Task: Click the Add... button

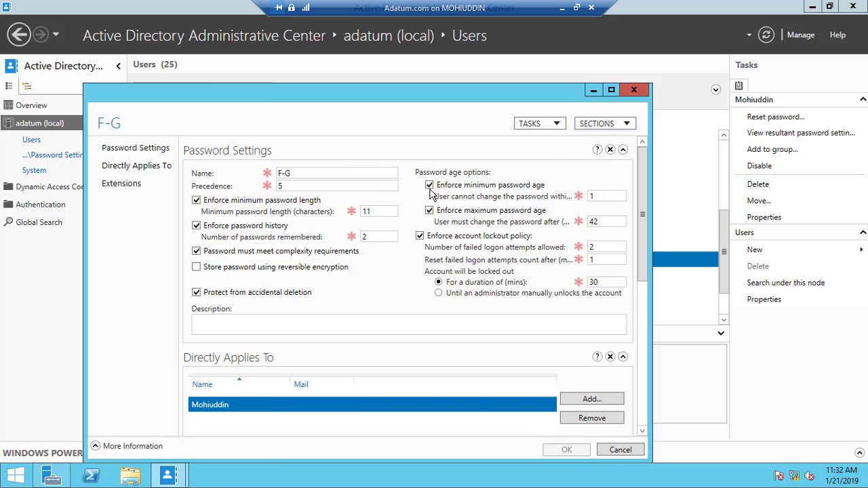Action: click(592, 399)
